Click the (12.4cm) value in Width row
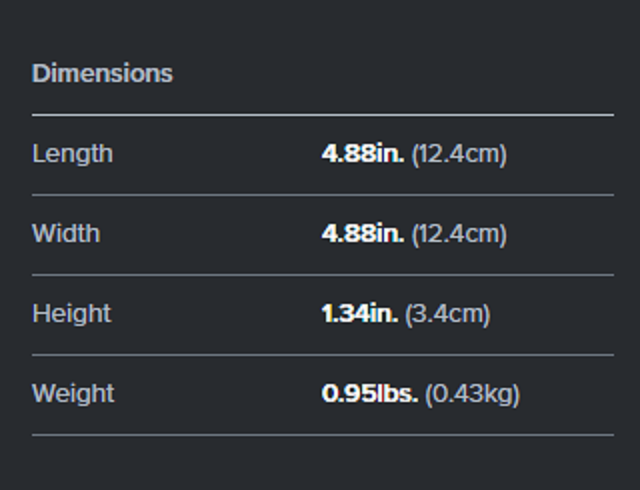 [459, 234]
